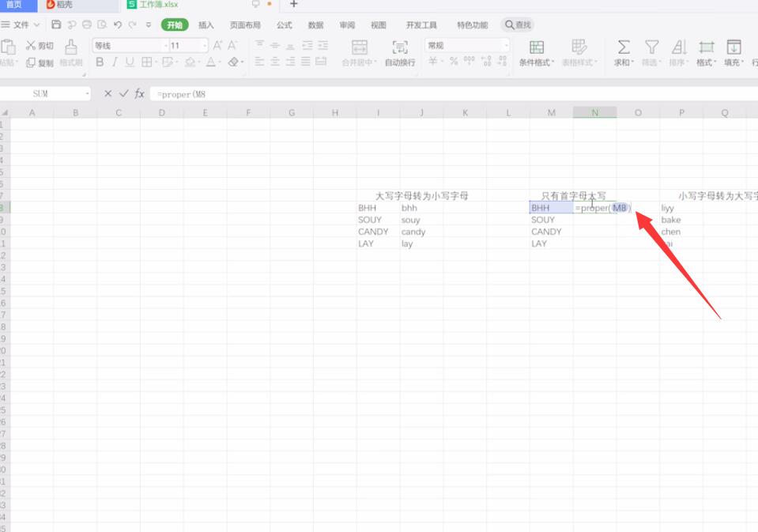Align text right in cell

point(291,62)
